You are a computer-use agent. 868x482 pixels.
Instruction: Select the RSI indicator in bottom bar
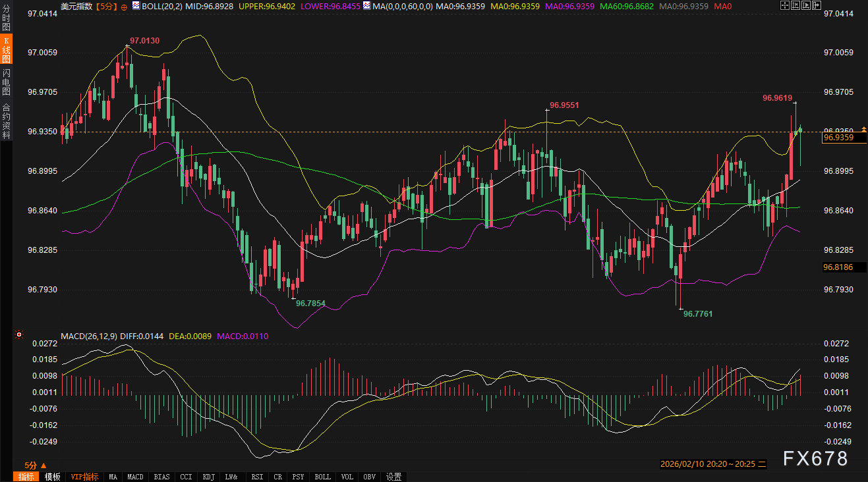click(x=257, y=477)
